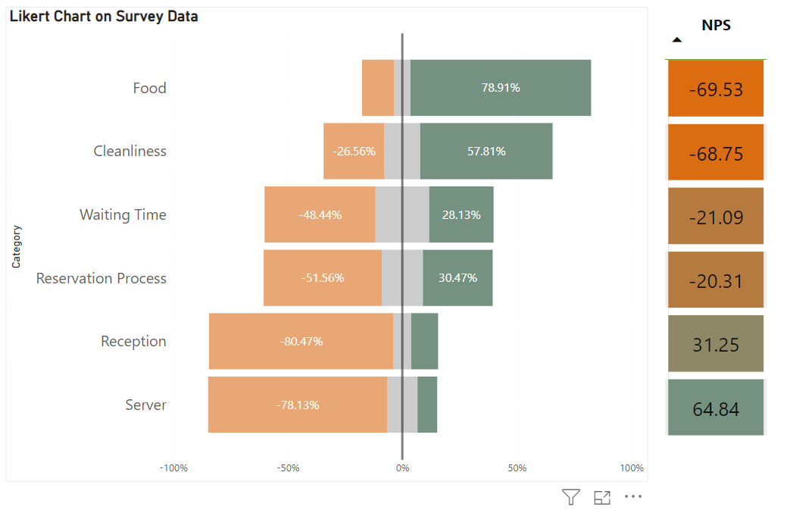Select the Cleanliness negative orange bar
The height and width of the screenshot is (516, 812).
click(x=354, y=151)
